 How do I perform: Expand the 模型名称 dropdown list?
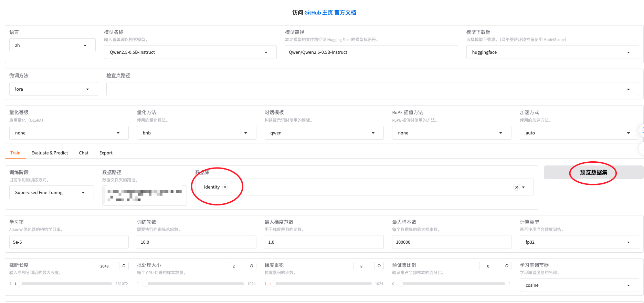pyautogui.click(x=190, y=52)
